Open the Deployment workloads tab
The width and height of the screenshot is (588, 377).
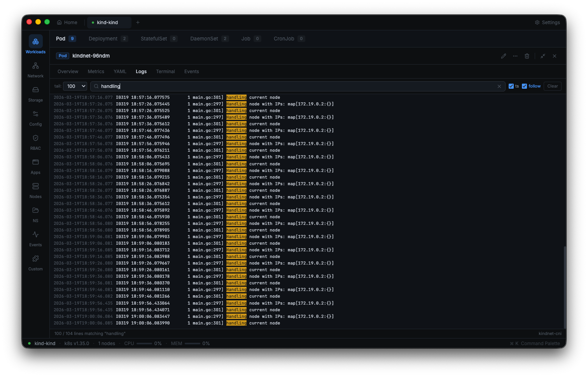103,39
